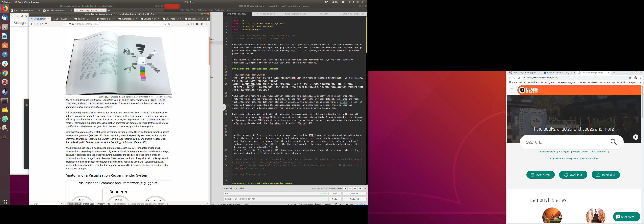Click the Atom editor vertical scrollbar
This screenshot has width=644, height=224.
tap(367, 34)
